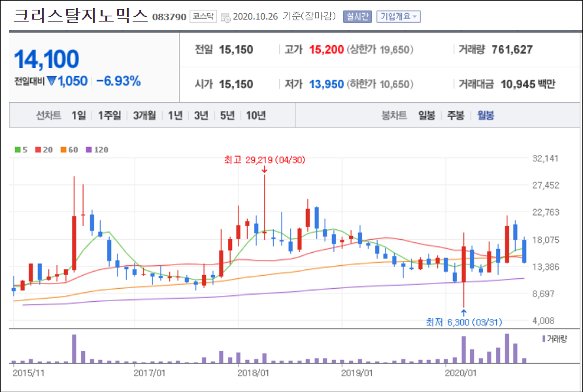This screenshot has width=583, height=392.
Task: Click the red 20 moving average swatch
Action: 38,150
